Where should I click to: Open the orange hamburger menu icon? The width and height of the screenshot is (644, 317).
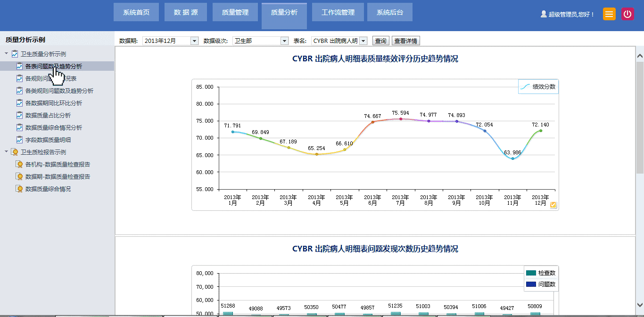[609, 14]
